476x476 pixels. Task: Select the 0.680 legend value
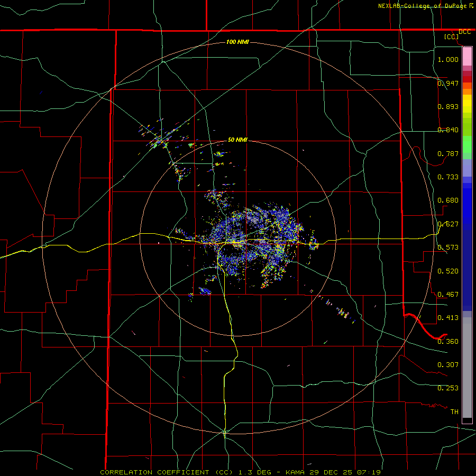click(448, 200)
